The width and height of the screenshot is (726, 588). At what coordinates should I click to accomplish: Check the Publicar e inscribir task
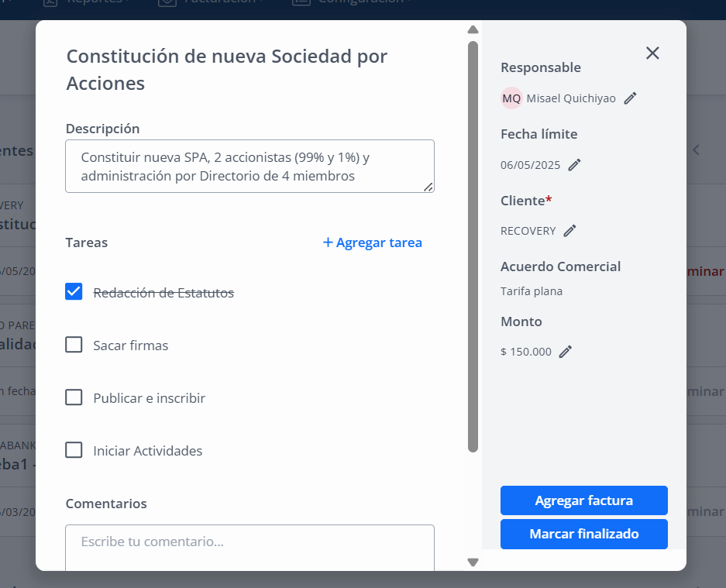tap(74, 397)
